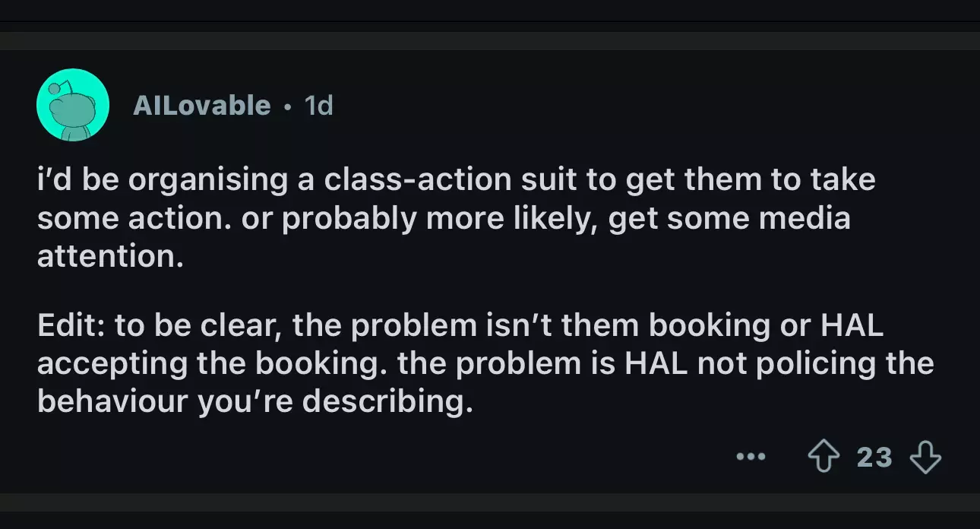
Task: Tap the vote count showing 23
Action: pyautogui.click(x=874, y=458)
